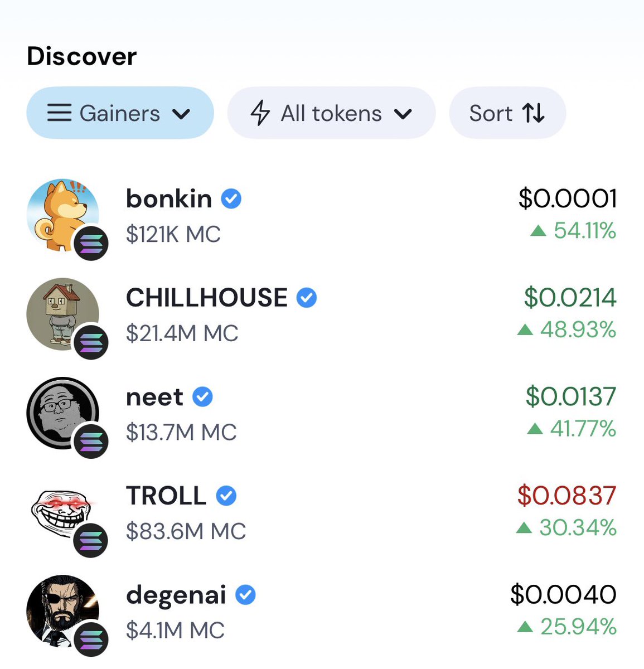Screen dimensions: 644x669
Task: Tap the bonkin $121K MC label
Action: pos(173,234)
